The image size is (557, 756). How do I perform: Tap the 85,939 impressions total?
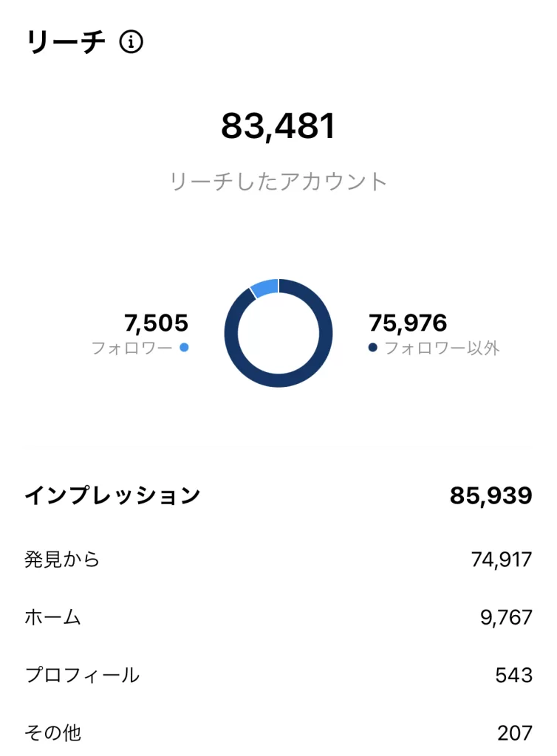click(491, 496)
